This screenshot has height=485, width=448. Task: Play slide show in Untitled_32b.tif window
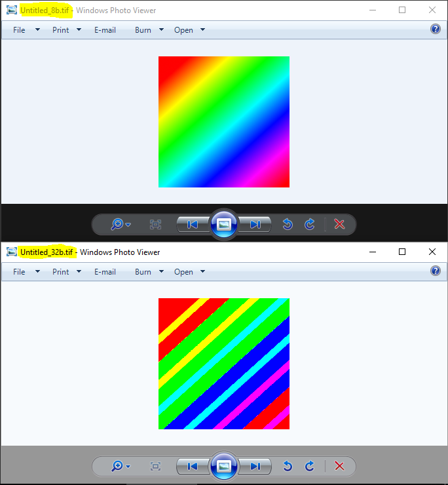[x=224, y=466]
